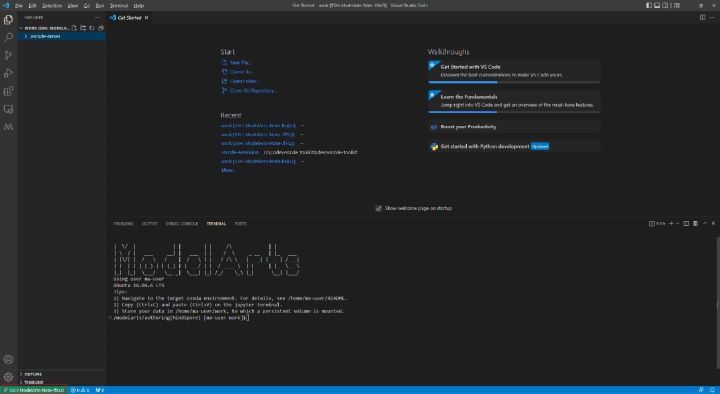This screenshot has width=720, height=394.
Task: Click Collapse Folders icon in Explorer
Action: click(101, 28)
